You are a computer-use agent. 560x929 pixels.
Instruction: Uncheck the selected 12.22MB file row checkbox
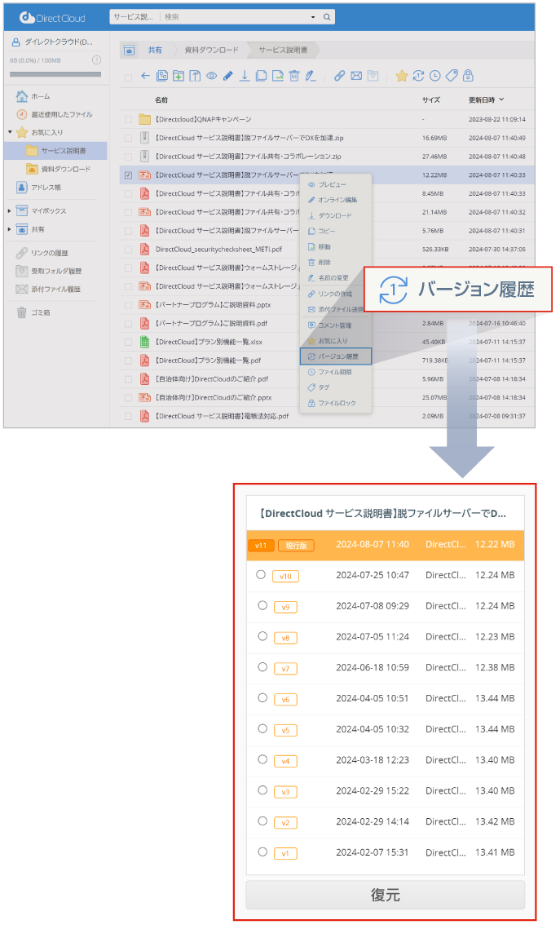click(129, 175)
